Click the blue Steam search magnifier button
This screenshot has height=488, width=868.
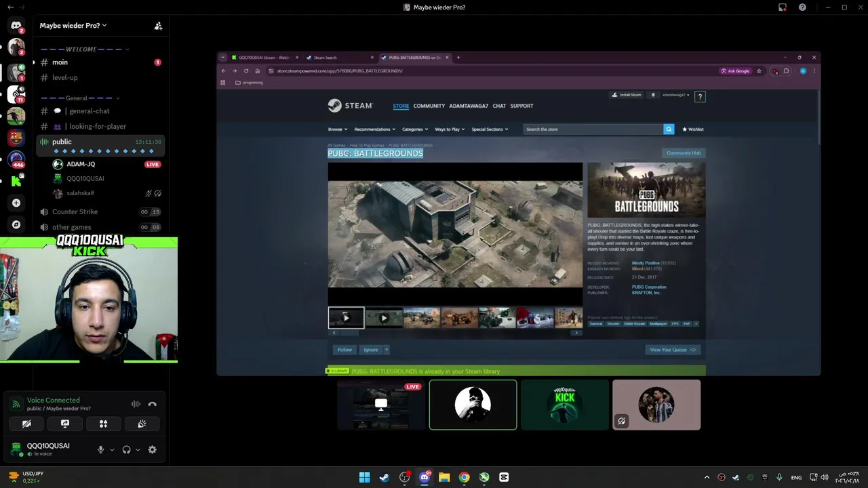pos(669,129)
